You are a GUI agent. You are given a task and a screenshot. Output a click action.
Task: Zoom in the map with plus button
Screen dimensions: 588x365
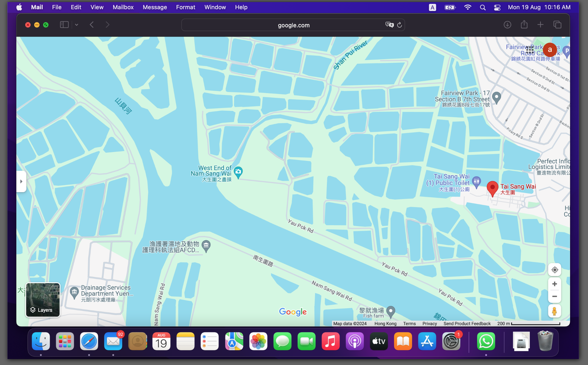(x=554, y=284)
